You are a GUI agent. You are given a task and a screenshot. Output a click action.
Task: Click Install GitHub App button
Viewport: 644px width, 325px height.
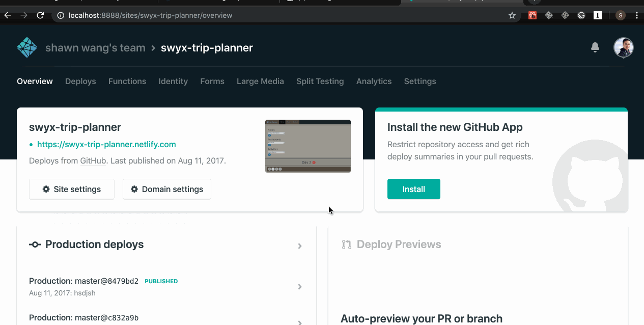414,189
